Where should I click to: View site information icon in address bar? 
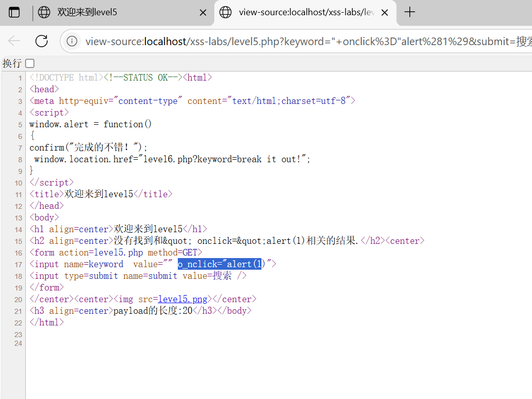click(71, 42)
